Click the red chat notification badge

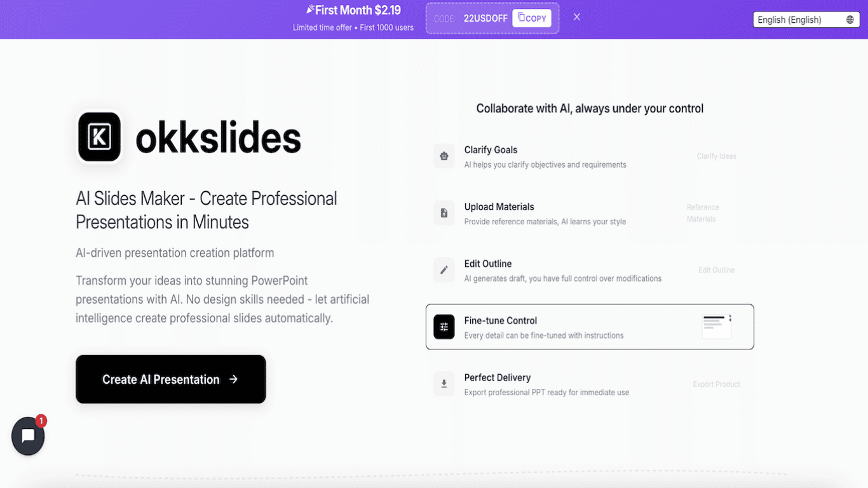point(41,421)
